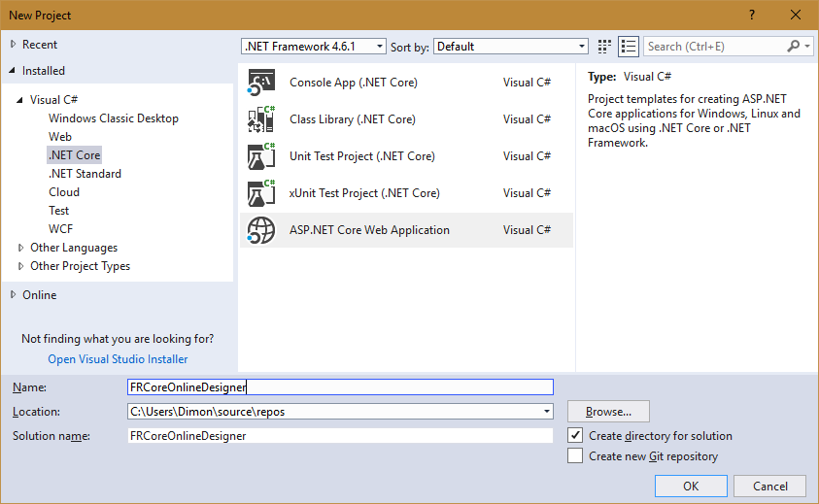Image resolution: width=819 pixels, height=504 pixels.
Task: Expand the Other Languages node
Action: coord(21,248)
